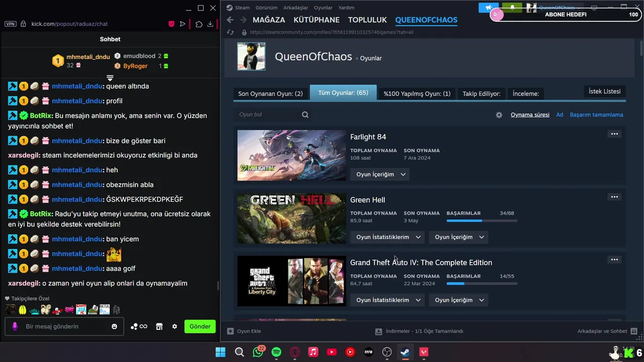Go to MAĞAZA section
The height and width of the screenshot is (362, 644).
tap(269, 20)
